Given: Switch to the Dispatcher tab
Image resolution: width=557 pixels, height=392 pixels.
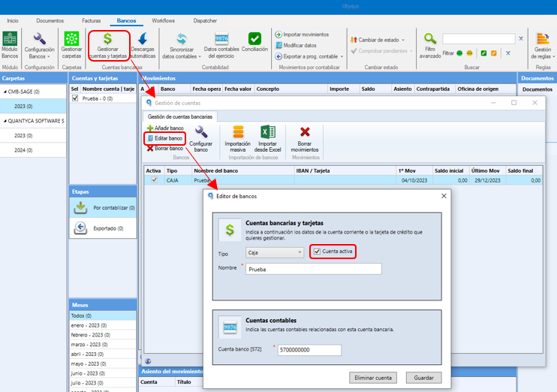Looking at the screenshot, I should click(x=205, y=20).
